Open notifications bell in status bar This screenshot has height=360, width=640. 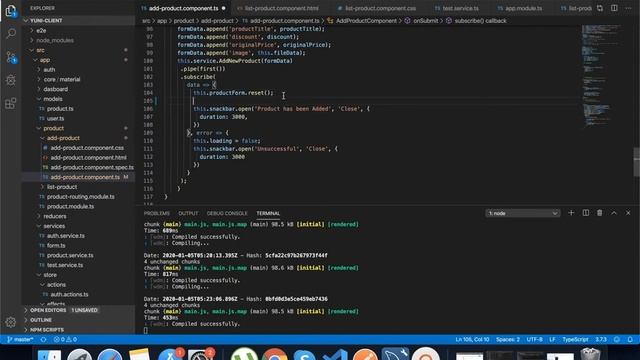coord(630,340)
